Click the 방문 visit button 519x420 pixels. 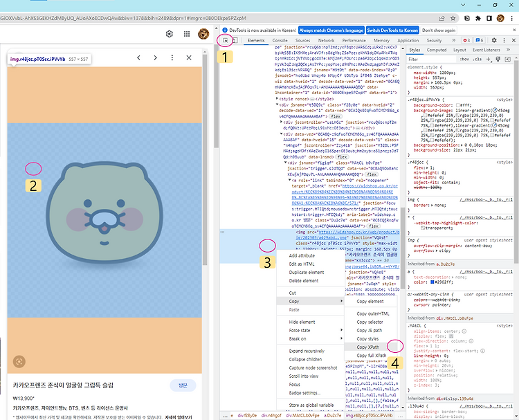tap(183, 385)
